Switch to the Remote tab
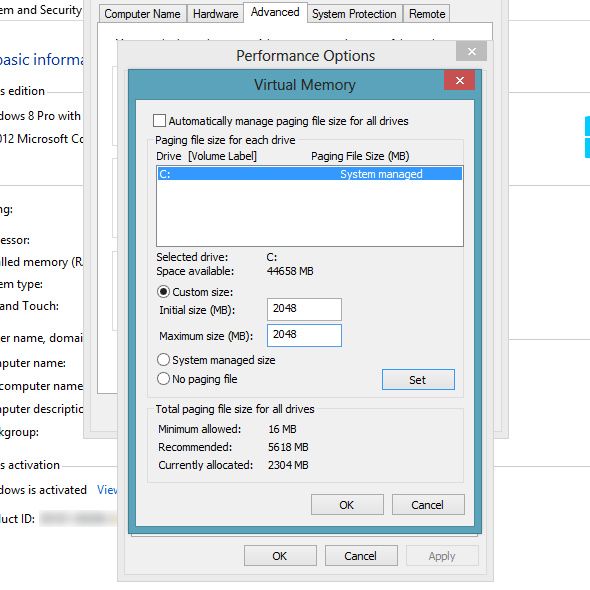 [427, 14]
